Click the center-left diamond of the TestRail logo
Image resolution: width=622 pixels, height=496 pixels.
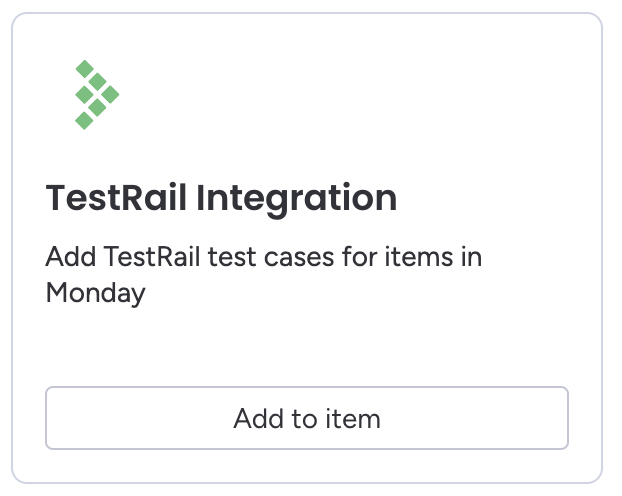click(84, 94)
